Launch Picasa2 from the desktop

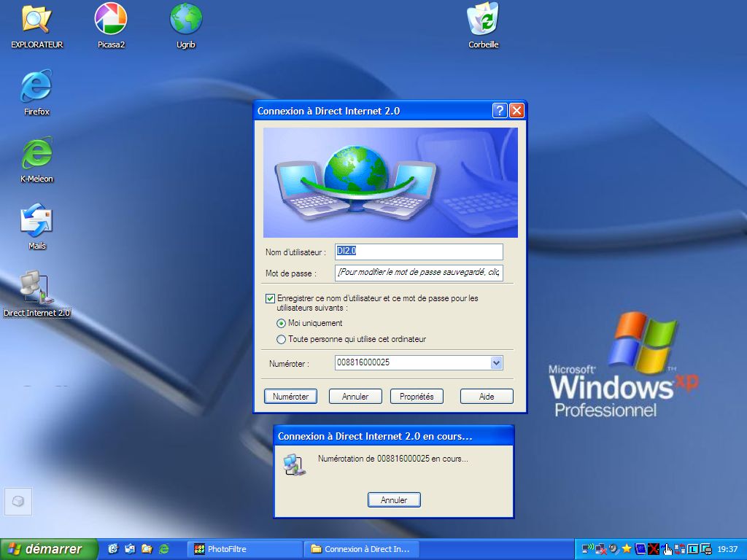click(111, 26)
